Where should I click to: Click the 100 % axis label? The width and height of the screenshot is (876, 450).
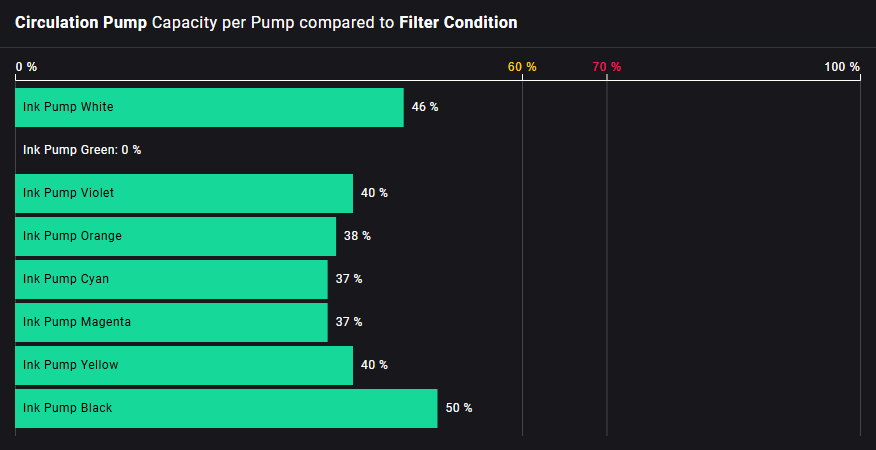tap(841, 67)
